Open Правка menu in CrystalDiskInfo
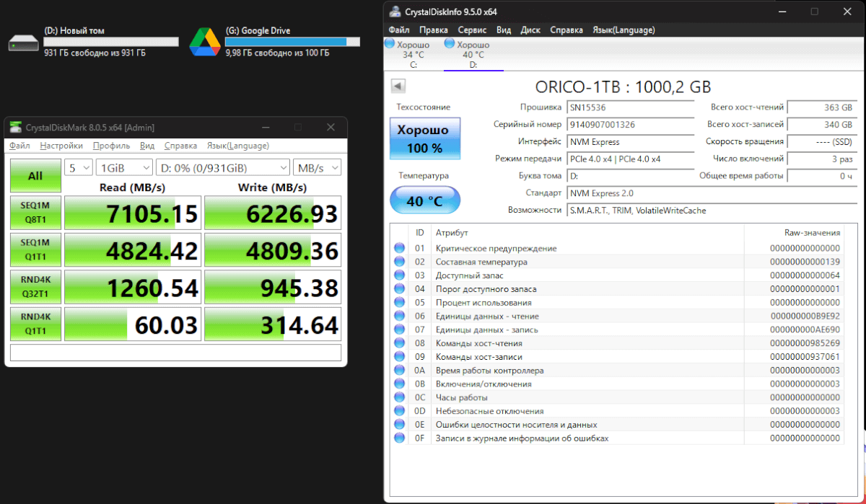This screenshot has height=504, width=866. point(434,30)
